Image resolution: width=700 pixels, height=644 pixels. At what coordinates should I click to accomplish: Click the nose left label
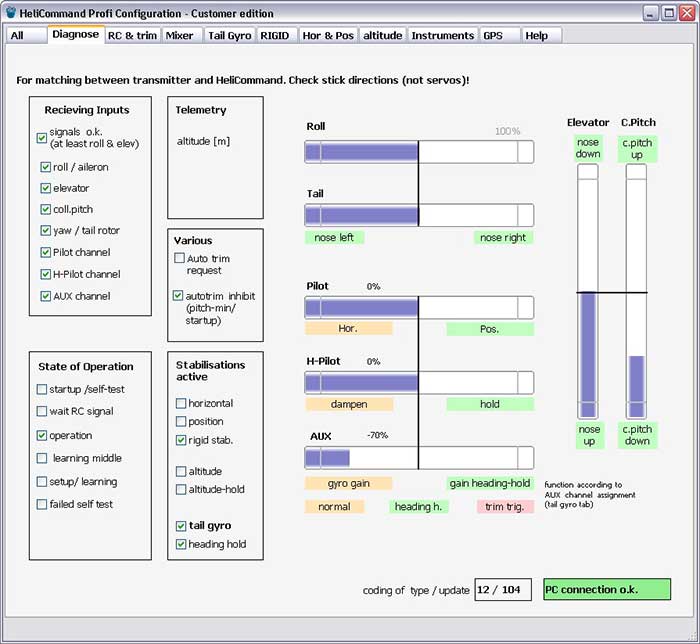point(334,237)
